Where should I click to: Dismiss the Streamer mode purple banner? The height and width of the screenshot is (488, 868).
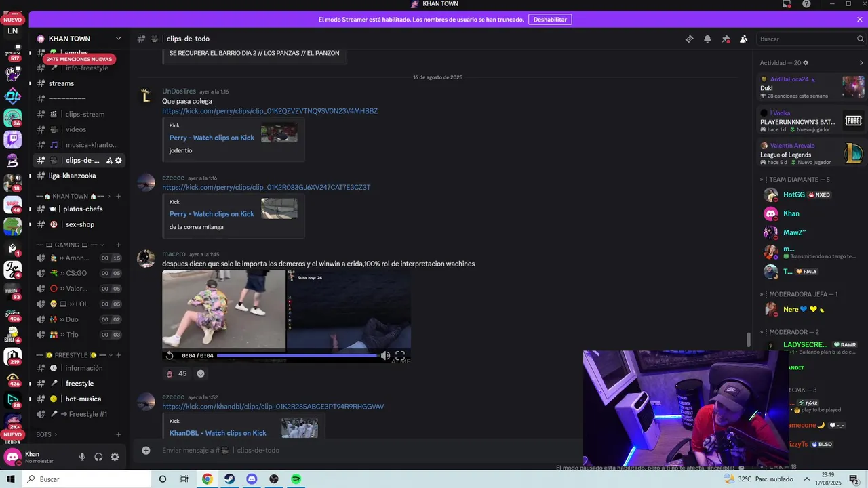click(859, 20)
